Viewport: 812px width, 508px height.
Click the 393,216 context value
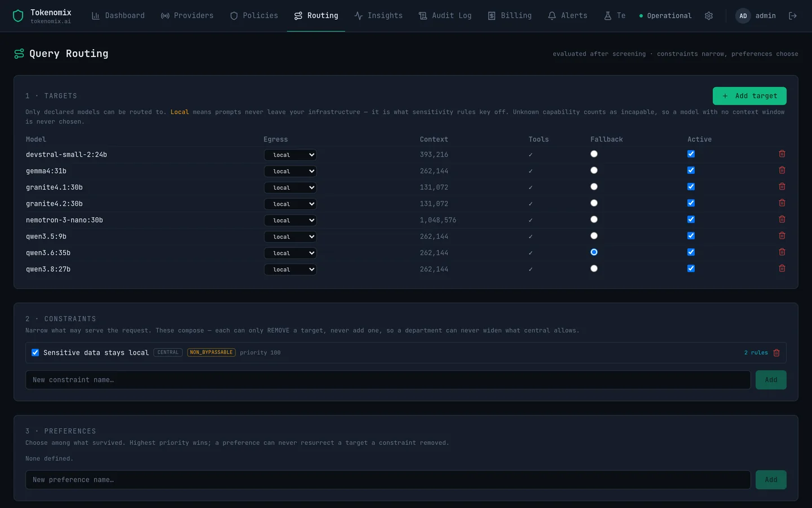point(434,155)
